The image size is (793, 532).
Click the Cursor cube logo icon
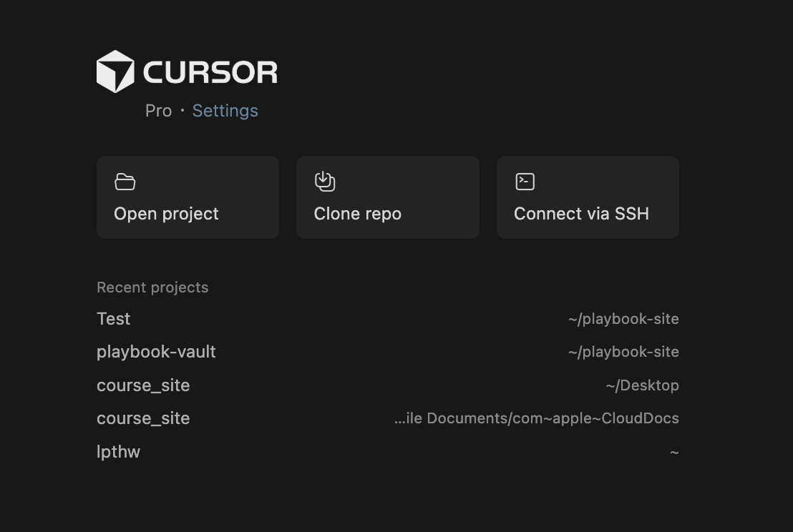(115, 72)
